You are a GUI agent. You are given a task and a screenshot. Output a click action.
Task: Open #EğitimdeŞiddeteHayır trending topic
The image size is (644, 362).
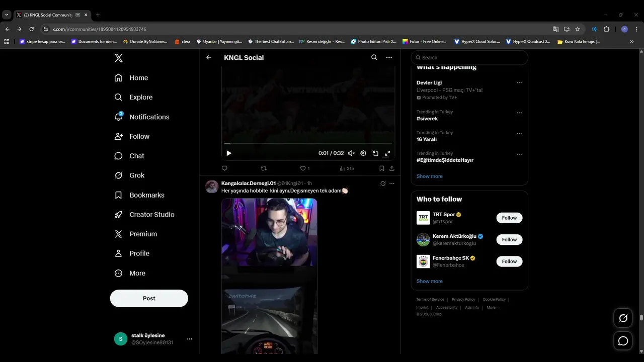(445, 160)
